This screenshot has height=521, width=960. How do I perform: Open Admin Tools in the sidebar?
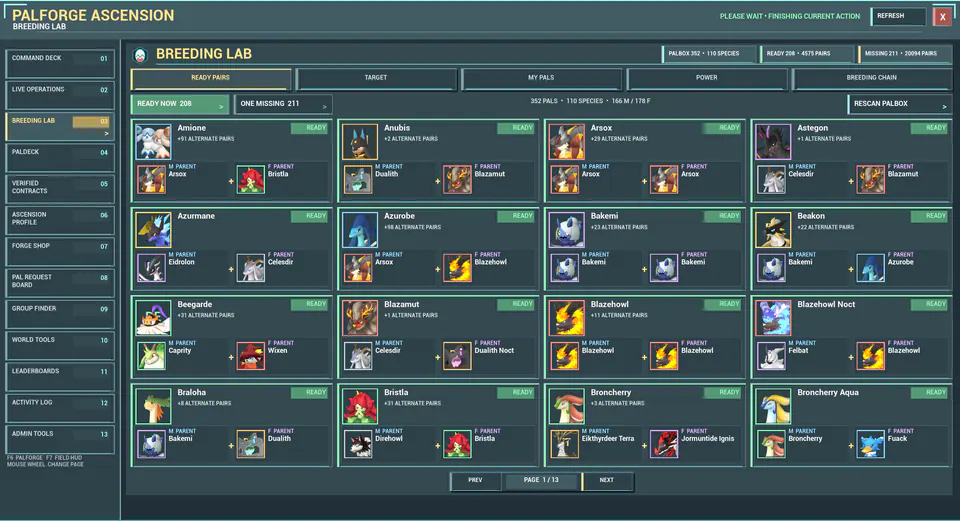(x=60, y=439)
